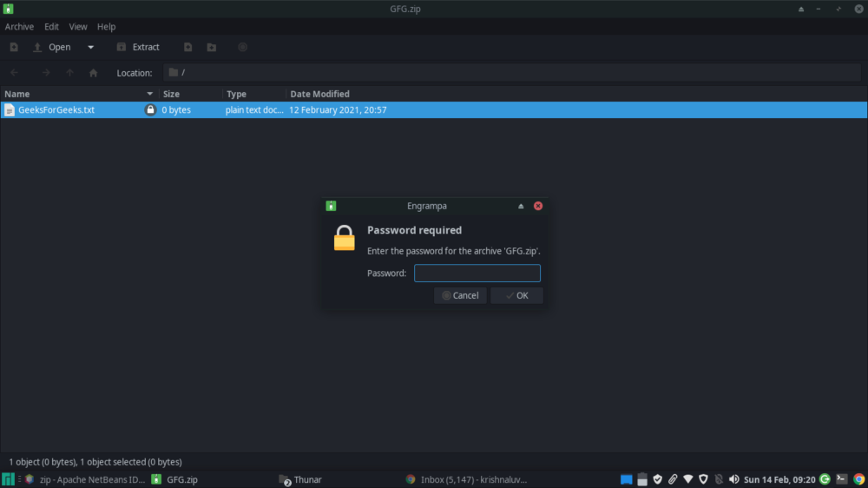The width and height of the screenshot is (868, 488).
Task: Open the Help menu
Action: [106, 27]
